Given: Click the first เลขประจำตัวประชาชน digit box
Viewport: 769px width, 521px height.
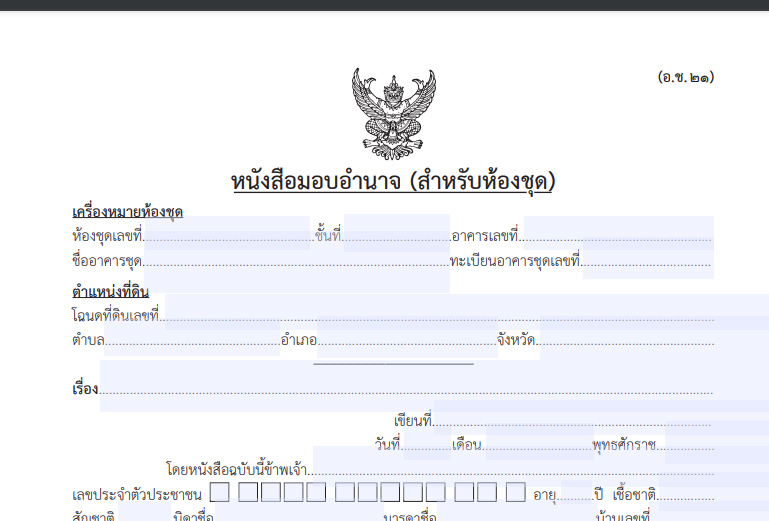Looking at the screenshot, I should (220, 493).
